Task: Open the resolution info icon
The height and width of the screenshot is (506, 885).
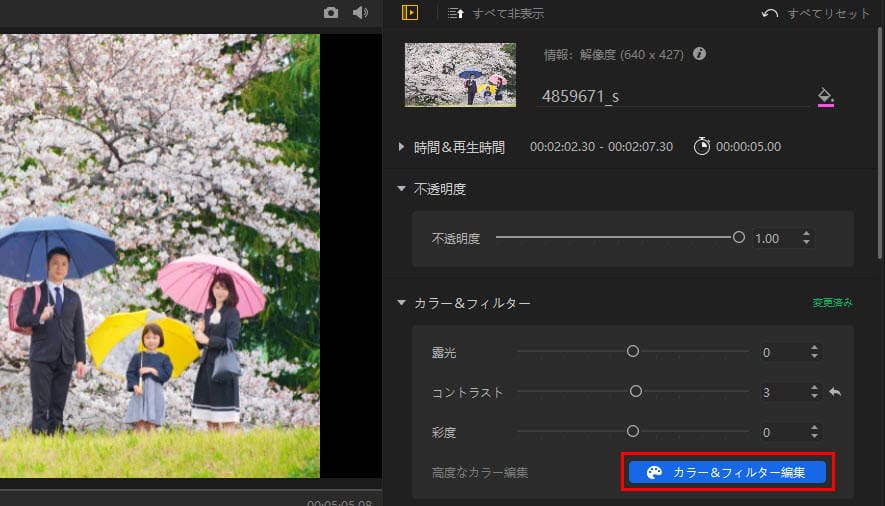Action: click(699, 54)
